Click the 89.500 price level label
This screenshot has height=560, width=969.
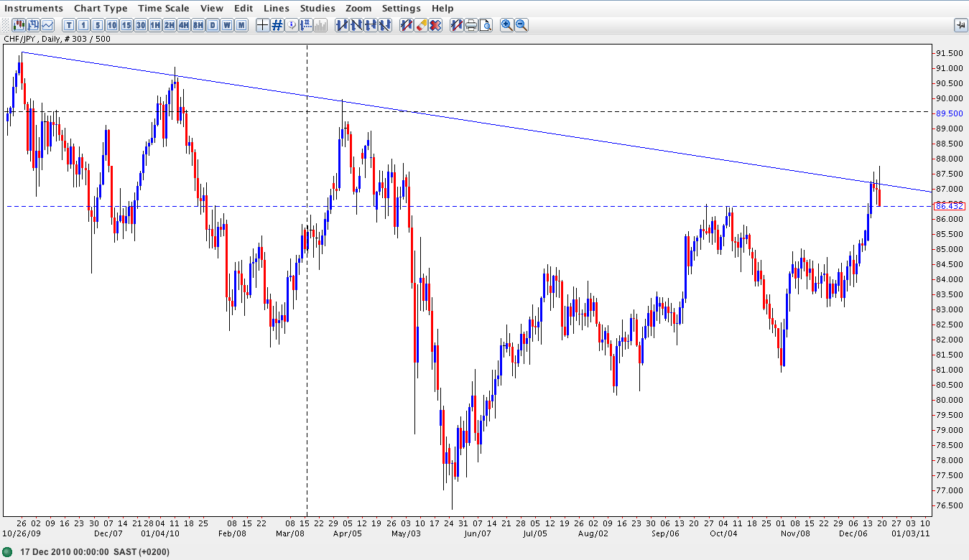coord(948,113)
